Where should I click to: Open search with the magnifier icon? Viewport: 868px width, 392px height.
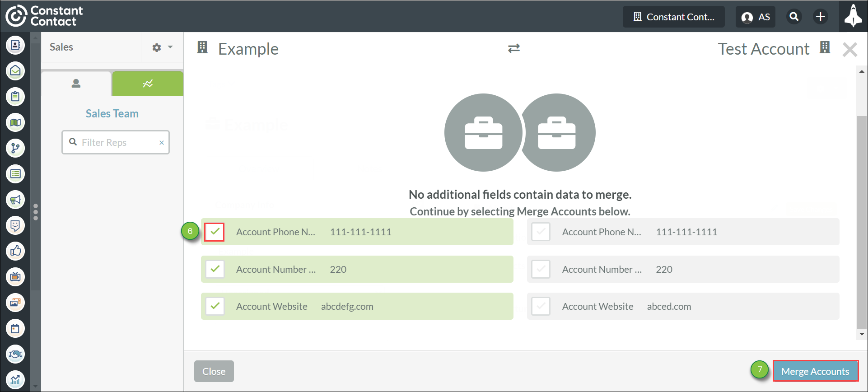coord(793,17)
